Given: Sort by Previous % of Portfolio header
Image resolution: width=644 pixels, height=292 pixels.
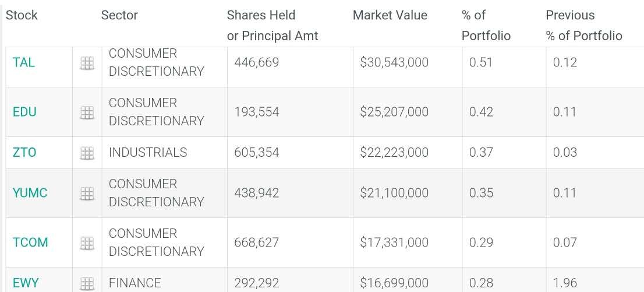Looking at the screenshot, I should (x=583, y=26).
